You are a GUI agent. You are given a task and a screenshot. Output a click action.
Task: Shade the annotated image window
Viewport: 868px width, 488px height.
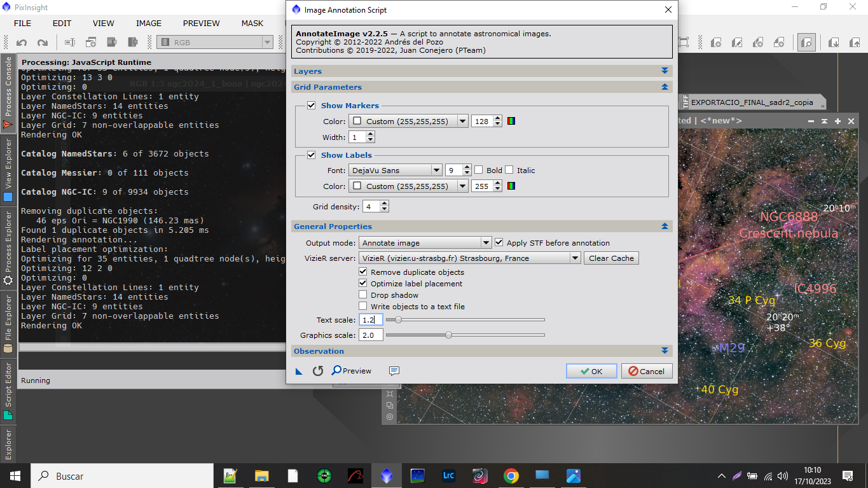point(825,121)
